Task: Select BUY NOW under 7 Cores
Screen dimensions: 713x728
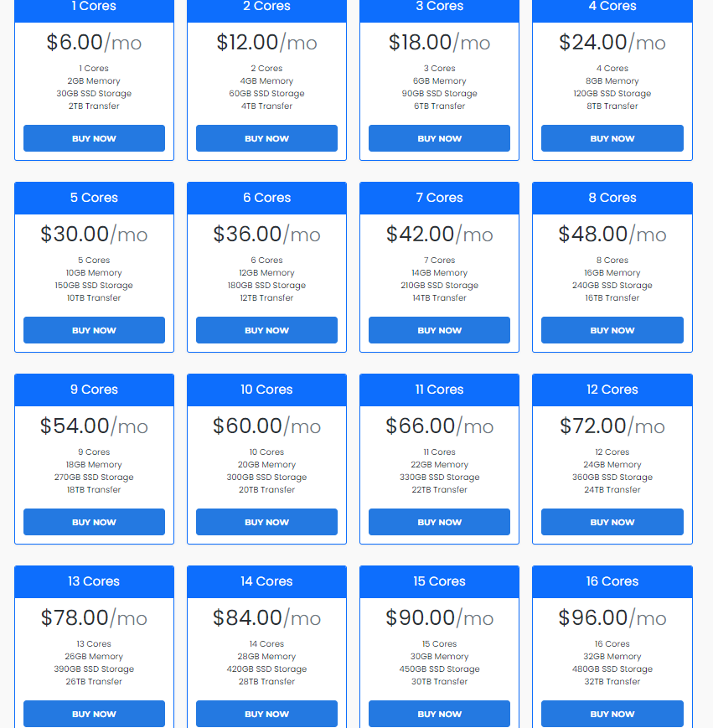Action: 439,330
